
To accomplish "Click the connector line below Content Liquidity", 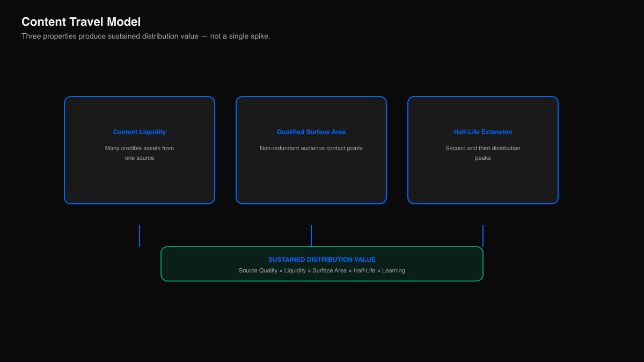I will pos(140,236).
